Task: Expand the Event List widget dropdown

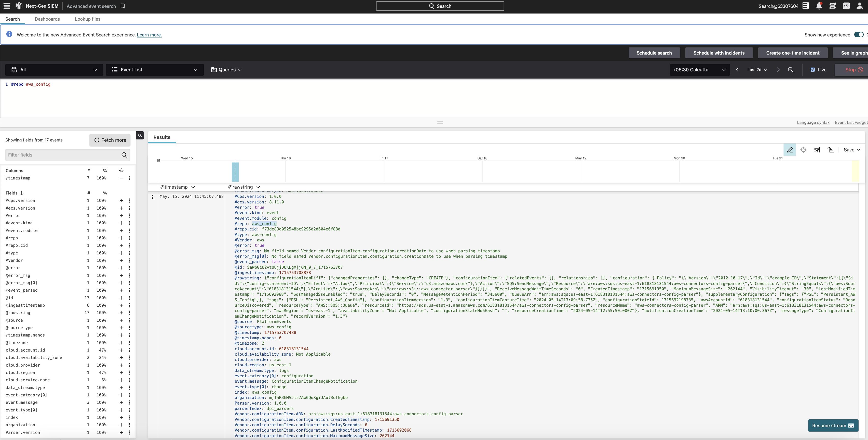Action: pos(155,70)
